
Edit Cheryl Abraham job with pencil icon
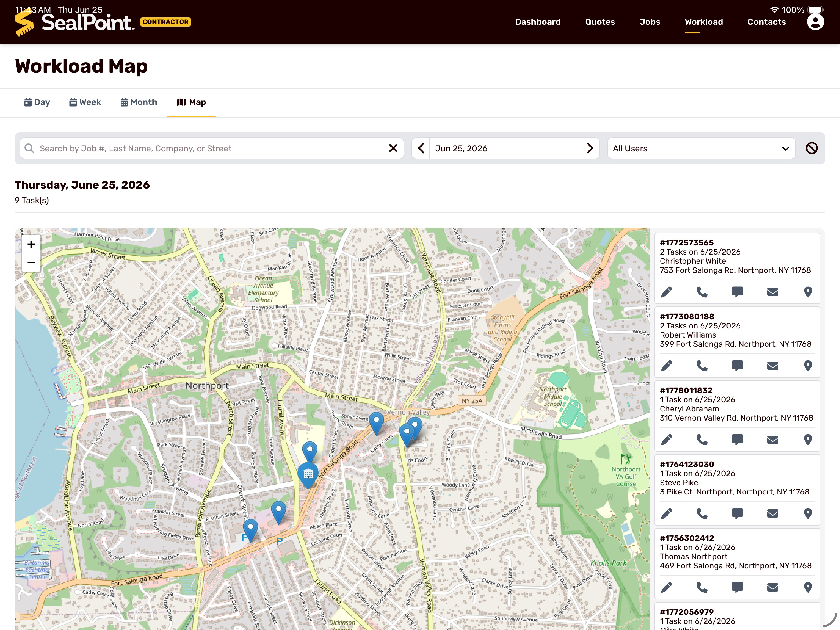click(666, 439)
